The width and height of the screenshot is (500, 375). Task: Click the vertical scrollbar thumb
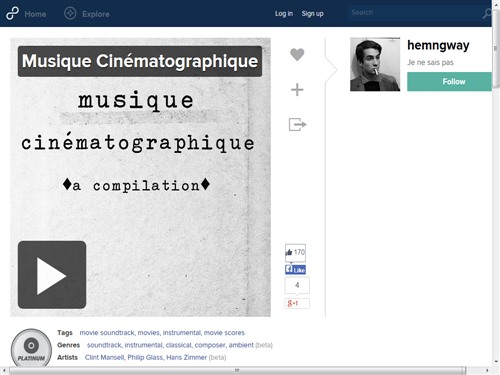pyautogui.click(x=496, y=48)
